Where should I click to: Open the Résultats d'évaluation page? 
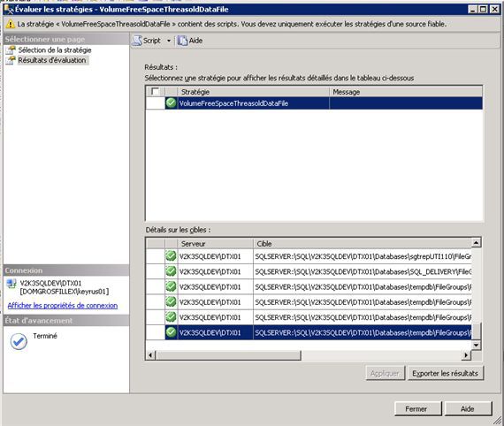coord(52,60)
